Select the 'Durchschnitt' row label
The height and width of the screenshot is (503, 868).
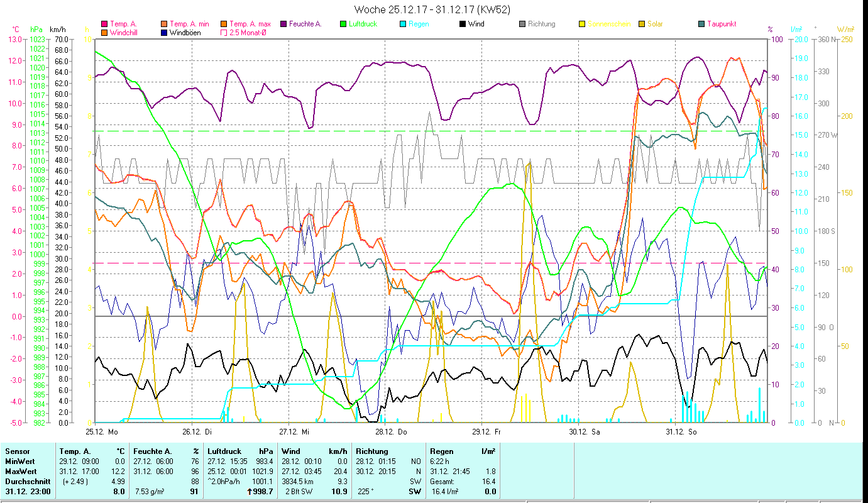point(26,482)
